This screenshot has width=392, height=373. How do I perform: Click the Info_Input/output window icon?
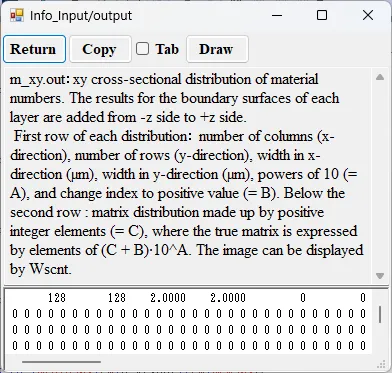coord(16,15)
